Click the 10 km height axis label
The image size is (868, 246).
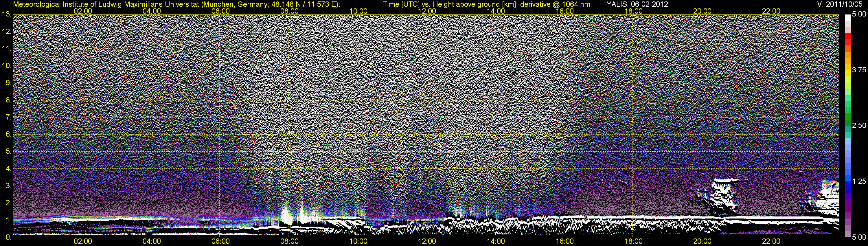6,66
